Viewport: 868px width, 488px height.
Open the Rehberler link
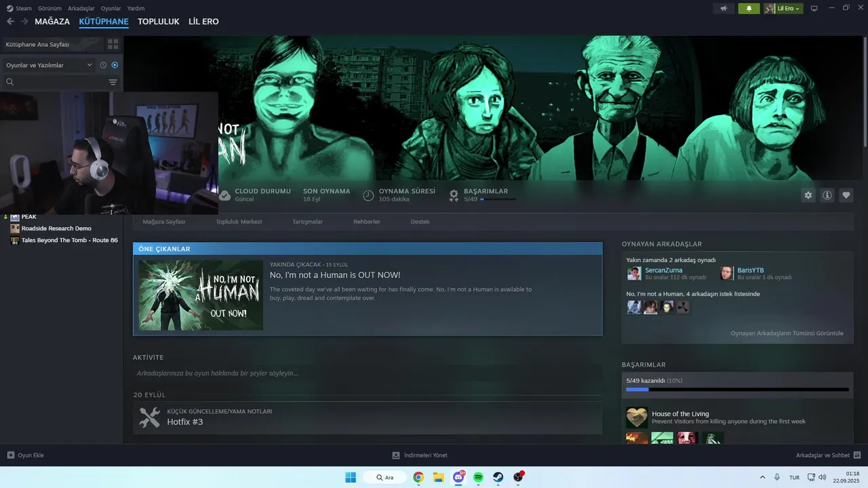point(367,222)
